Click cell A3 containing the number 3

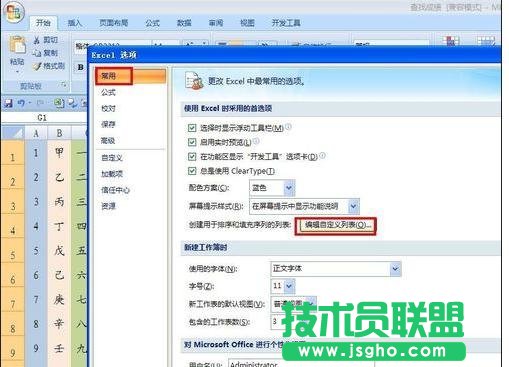[x=36, y=202]
